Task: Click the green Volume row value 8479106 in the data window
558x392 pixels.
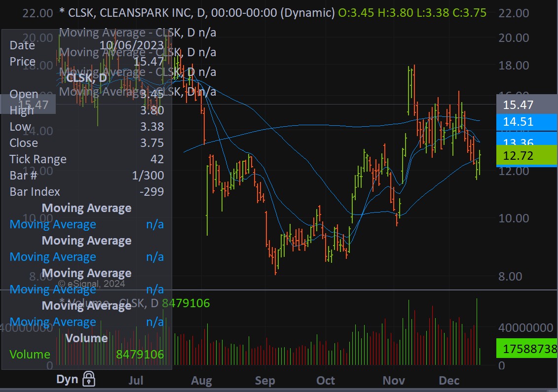Action: point(140,355)
